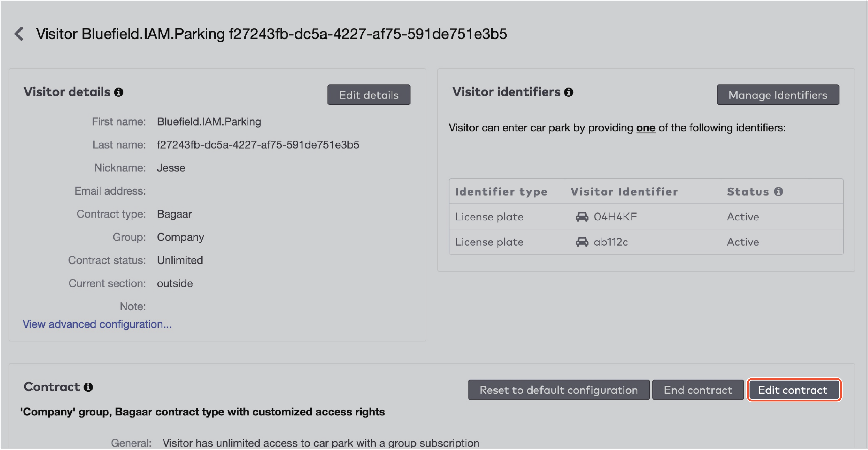Click the Manage Identifiers button
The image size is (868, 450).
[778, 95]
